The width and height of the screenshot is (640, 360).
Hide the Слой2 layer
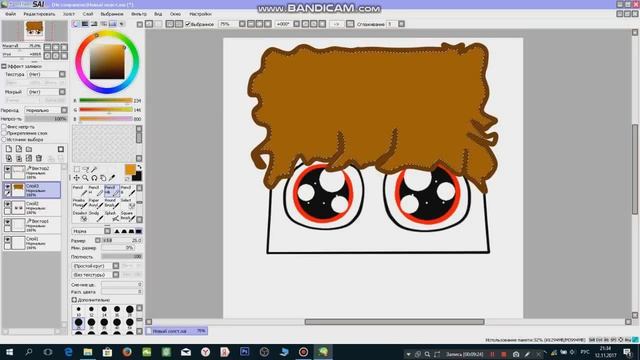coord(7,204)
